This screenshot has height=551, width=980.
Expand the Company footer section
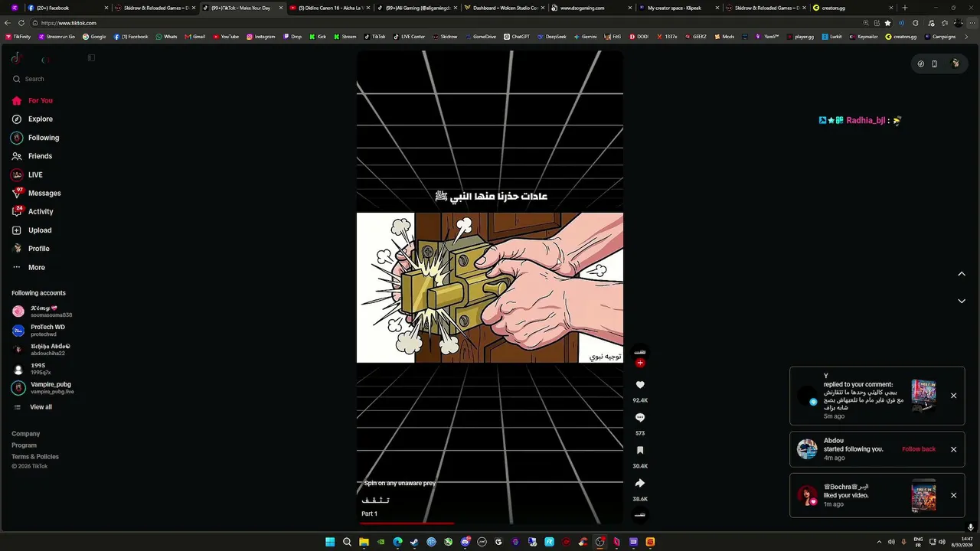pyautogui.click(x=26, y=434)
